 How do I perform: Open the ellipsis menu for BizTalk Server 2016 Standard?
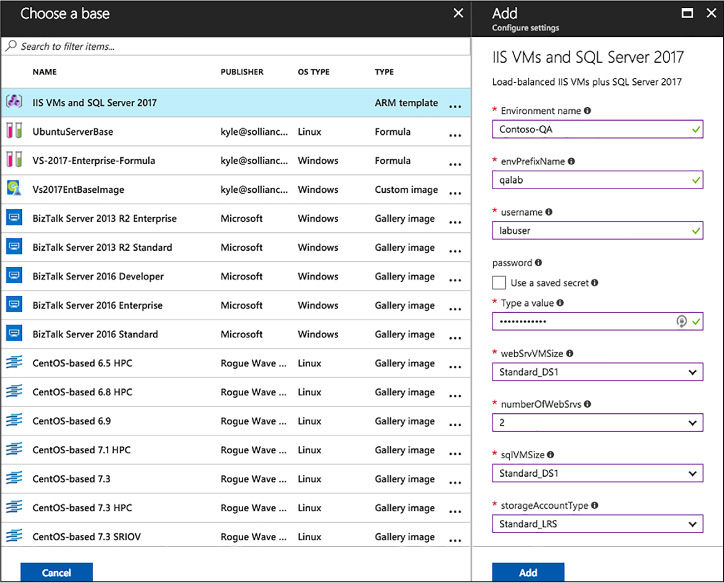(x=455, y=338)
